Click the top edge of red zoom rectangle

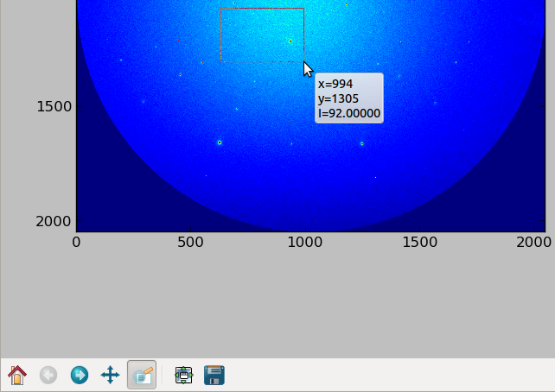click(x=262, y=8)
